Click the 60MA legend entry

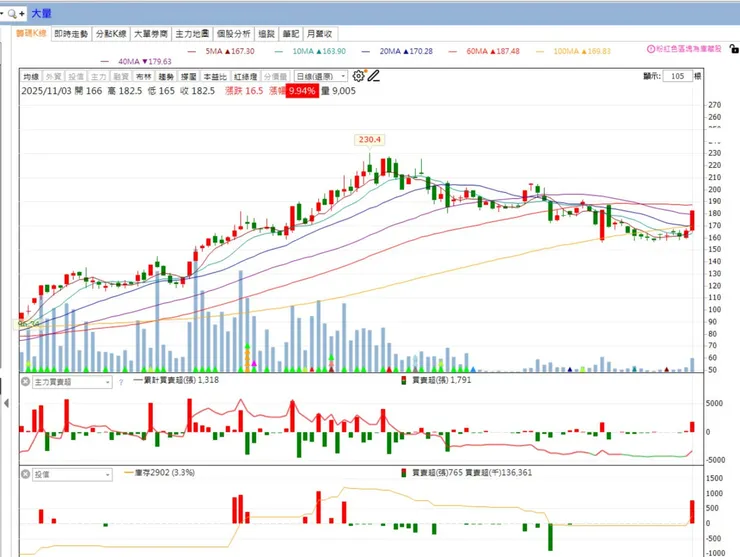coord(484,51)
